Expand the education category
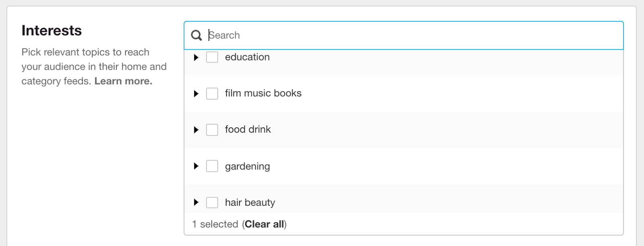 coord(196,57)
